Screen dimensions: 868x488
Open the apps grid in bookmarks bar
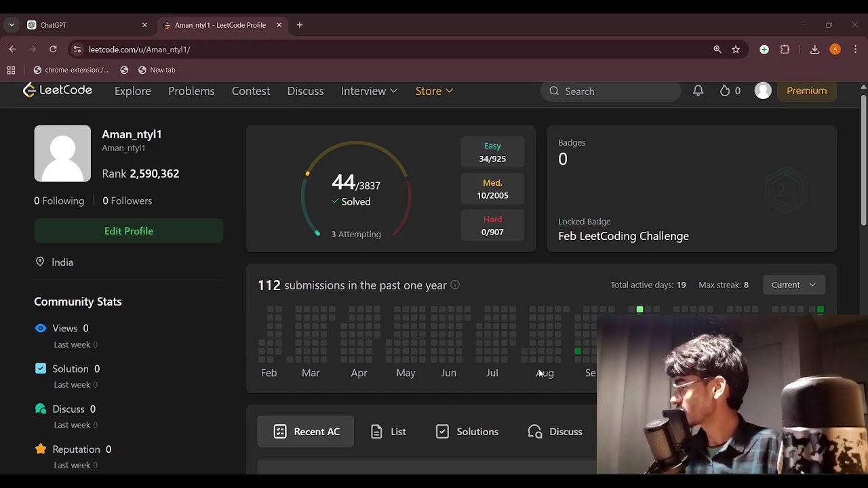click(11, 70)
